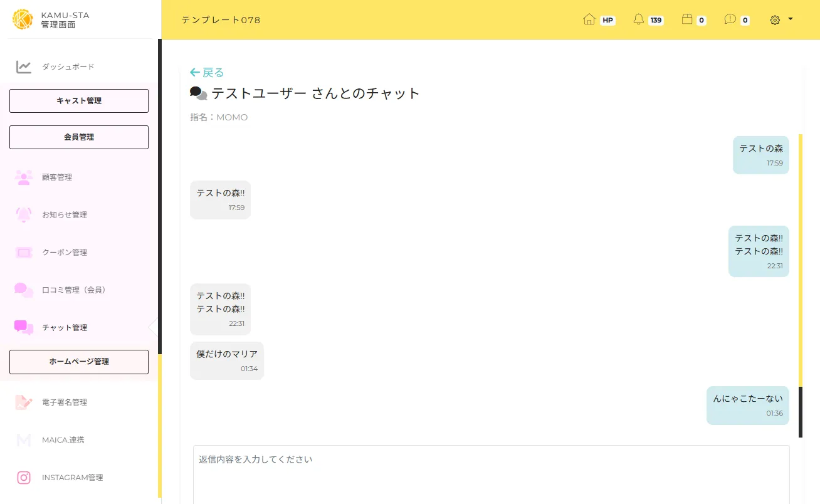Viewport: 820px width, 504px height.
Task: Click the クーポン管理 icon
Action: click(24, 253)
